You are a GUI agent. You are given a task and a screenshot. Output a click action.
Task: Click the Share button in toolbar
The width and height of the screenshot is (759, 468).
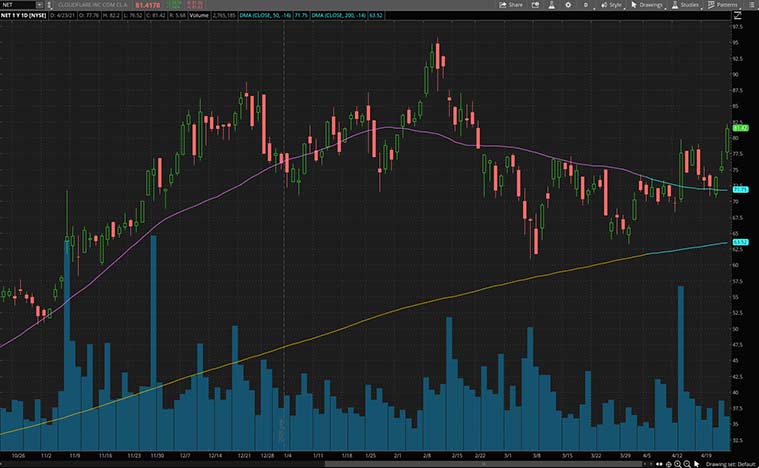click(x=511, y=5)
